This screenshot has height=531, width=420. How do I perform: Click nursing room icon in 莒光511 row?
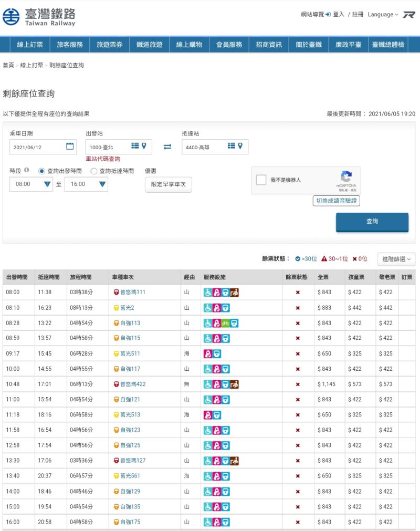pos(208,354)
